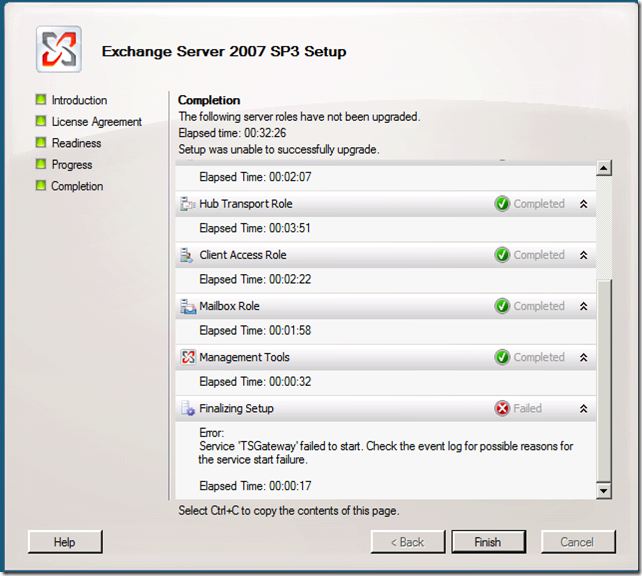Image resolution: width=642 pixels, height=576 pixels.
Task: Click the Management Tools icon
Action: 188,357
